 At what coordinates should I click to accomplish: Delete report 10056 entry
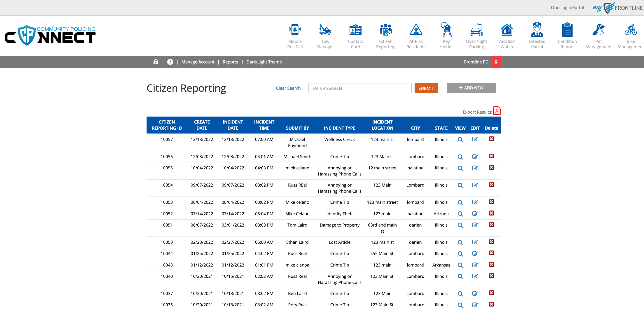pyautogui.click(x=491, y=156)
